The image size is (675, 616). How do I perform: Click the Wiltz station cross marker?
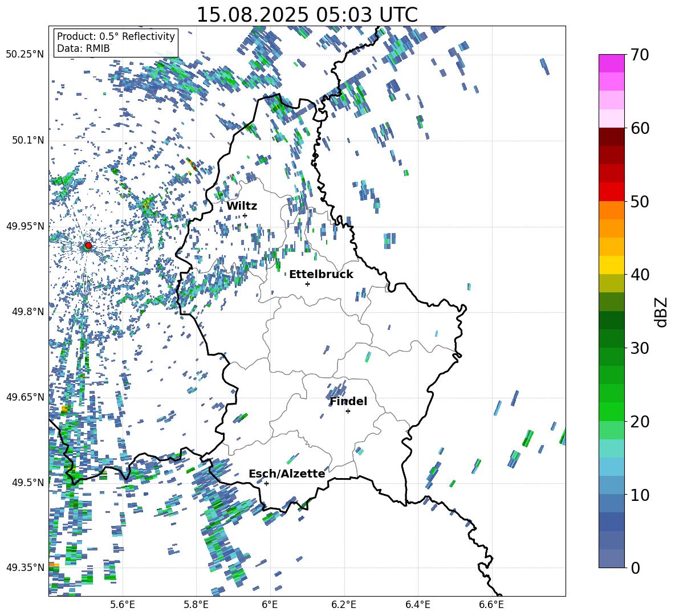[245, 215]
